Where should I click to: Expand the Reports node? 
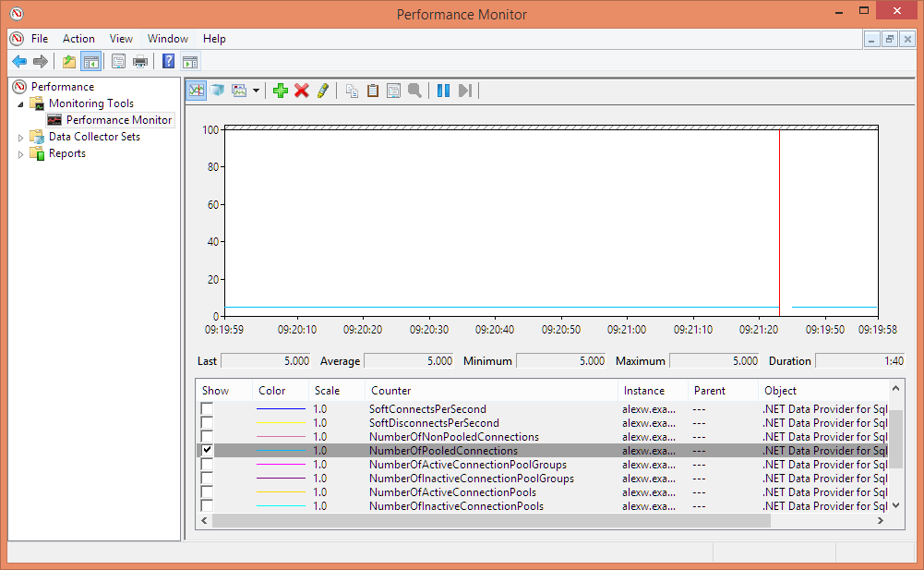click(20, 154)
